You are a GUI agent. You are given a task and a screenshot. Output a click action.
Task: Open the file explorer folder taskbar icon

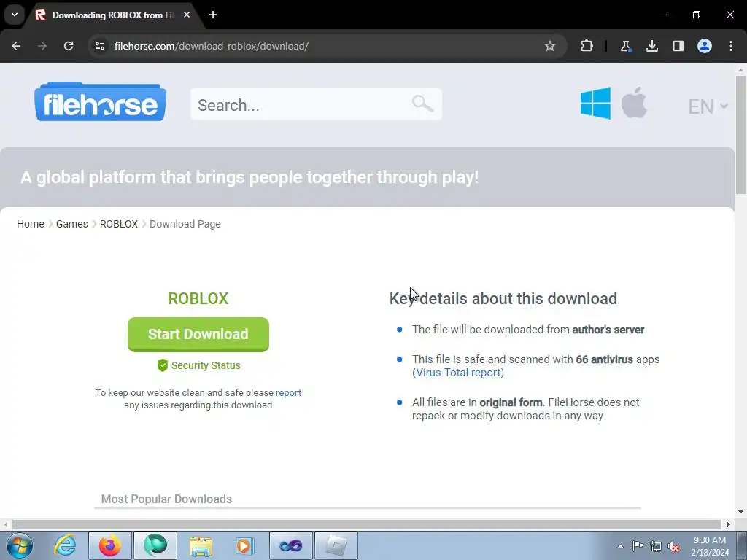point(201,545)
